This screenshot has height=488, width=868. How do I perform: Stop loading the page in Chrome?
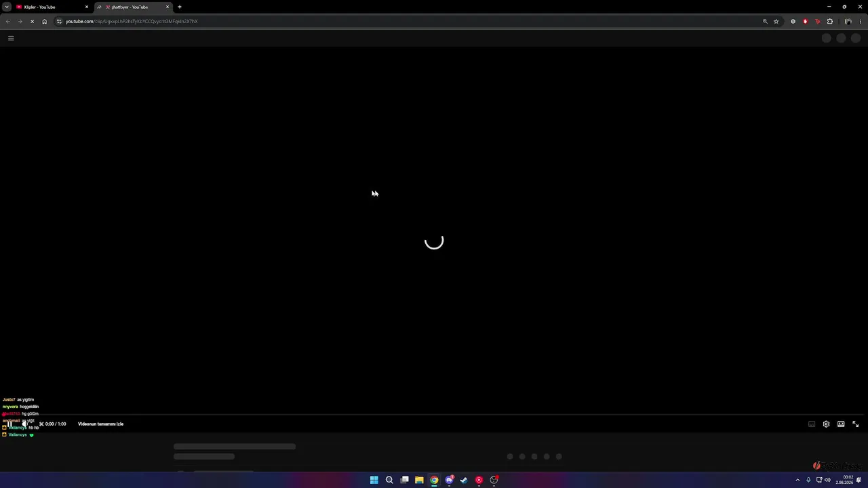pos(32,21)
